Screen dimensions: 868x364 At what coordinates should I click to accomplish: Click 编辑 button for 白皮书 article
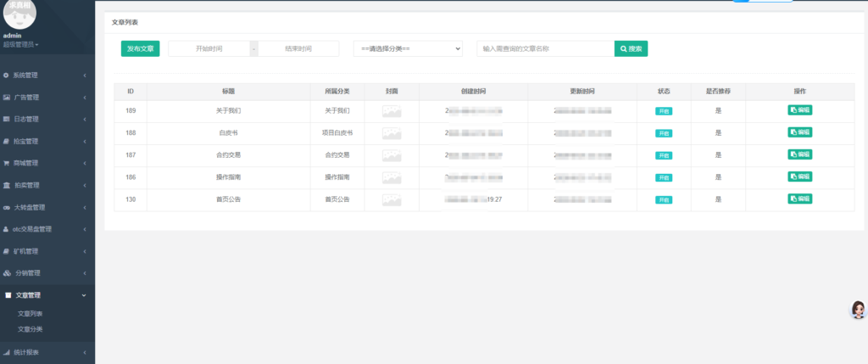(799, 132)
